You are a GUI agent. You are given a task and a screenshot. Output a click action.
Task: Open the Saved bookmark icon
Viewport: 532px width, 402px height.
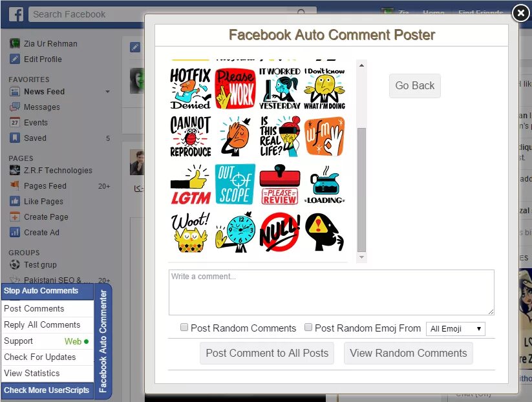[x=15, y=138]
